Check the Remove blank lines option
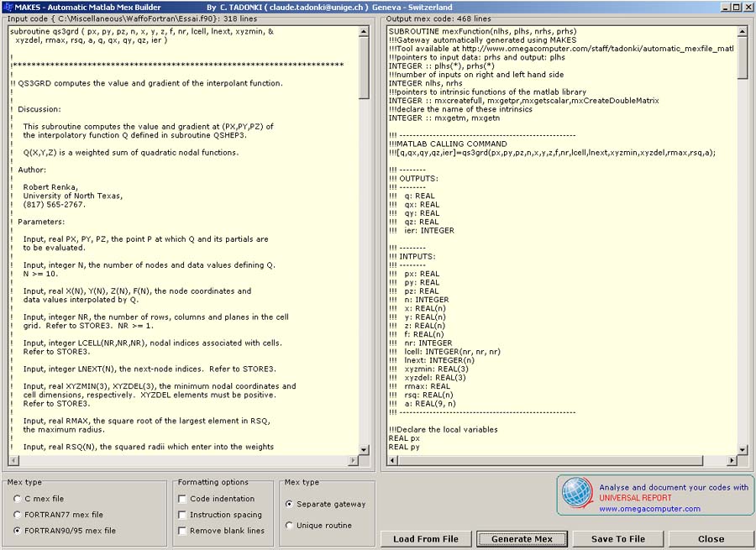The image size is (756, 550). (182, 531)
